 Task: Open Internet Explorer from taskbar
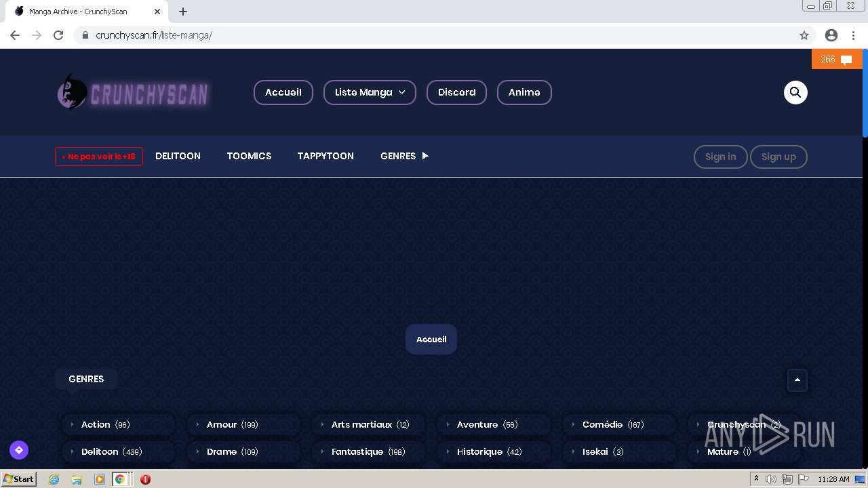[x=54, y=479]
